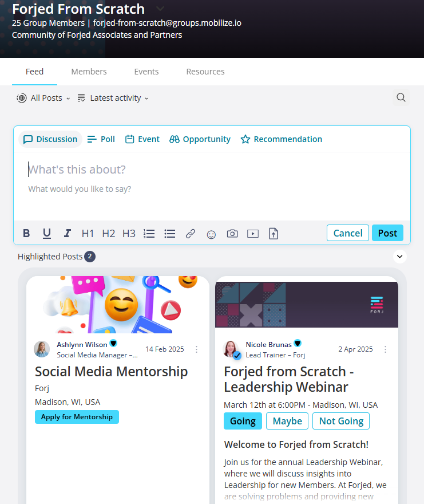This screenshot has height=504, width=424.
Task: Apply underline formatting in the editor
Action: 47,233
